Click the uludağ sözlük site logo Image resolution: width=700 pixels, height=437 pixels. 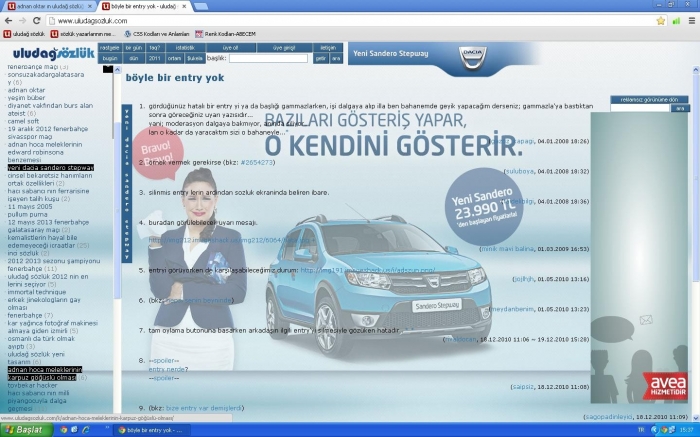[54, 54]
